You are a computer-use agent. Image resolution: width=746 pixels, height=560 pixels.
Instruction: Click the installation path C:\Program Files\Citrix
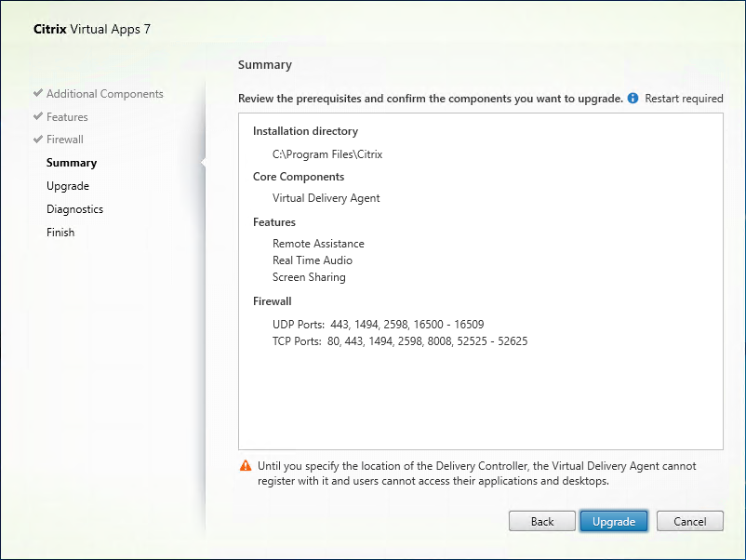point(321,154)
